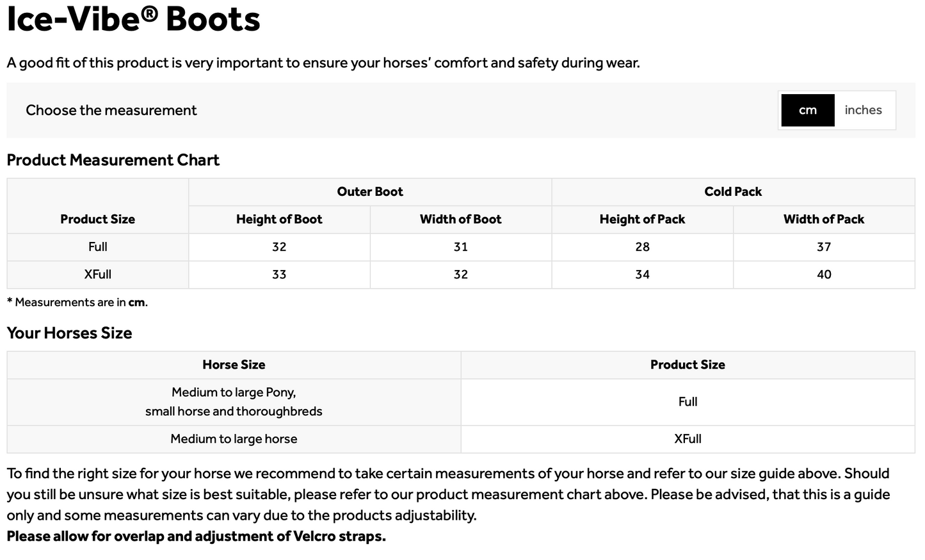Click the Horse Size column header
The width and height of the screenshot is (925, 560).
click(x=234, y=364)
